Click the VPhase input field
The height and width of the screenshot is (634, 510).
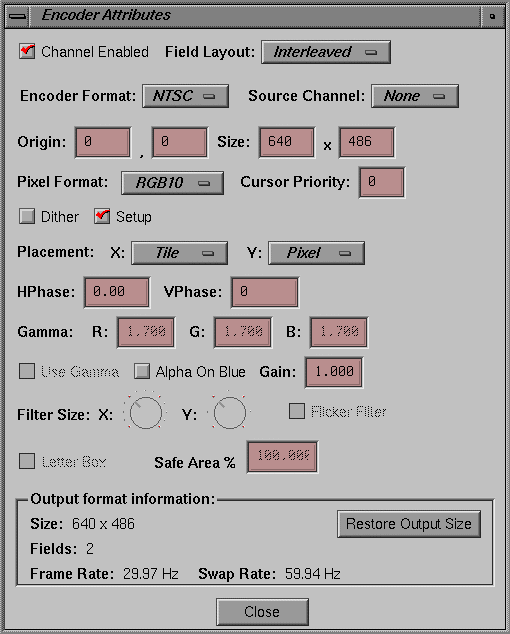(x=265, y=292)
